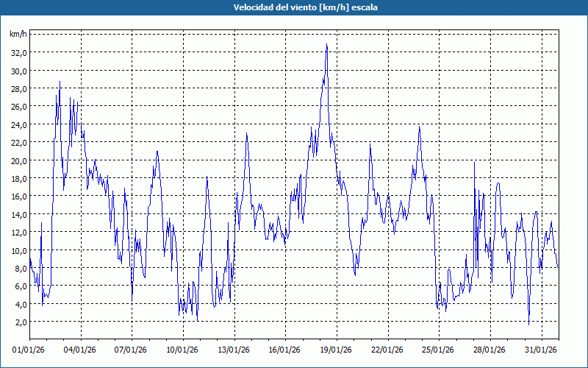Click the '19/01/26' date label
Viewport: 588px width, 368px height.
click(x=336, y=350)
